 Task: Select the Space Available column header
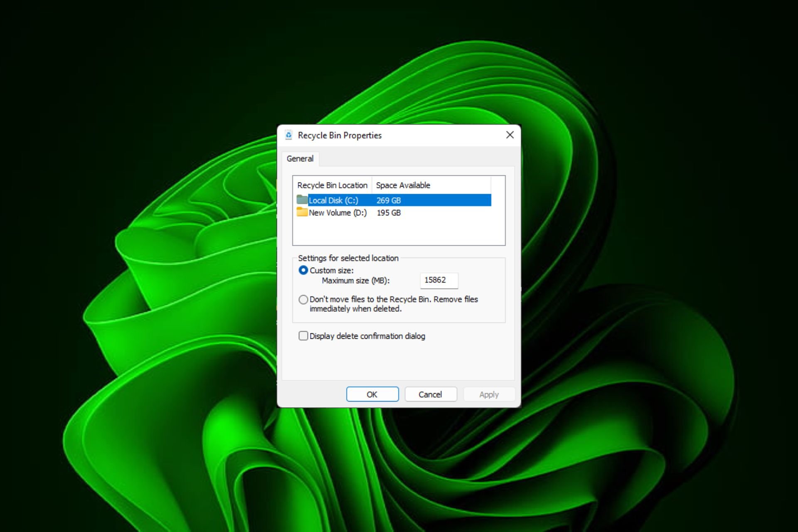pos(404,185)
